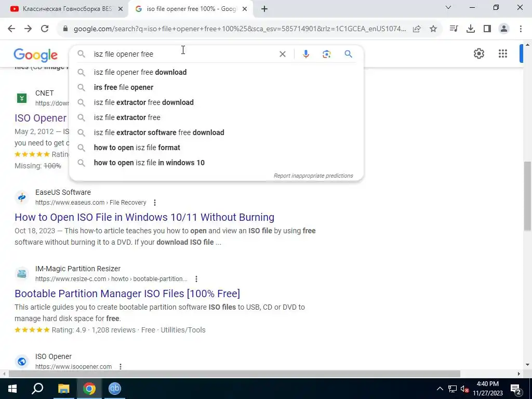This screenshot has height=399, width=532.
Task: Click the blue magnifier search button
Action: (x=348, y=54)
